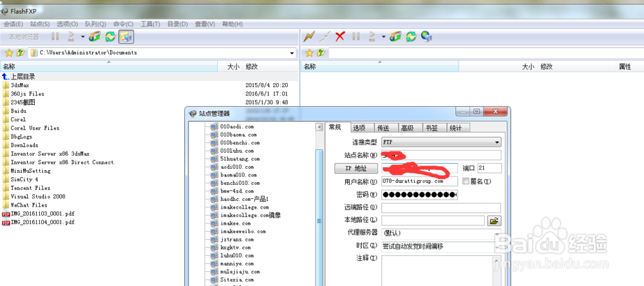
Task: Click the IP 地址 button
Action: (x=355, y=168)
